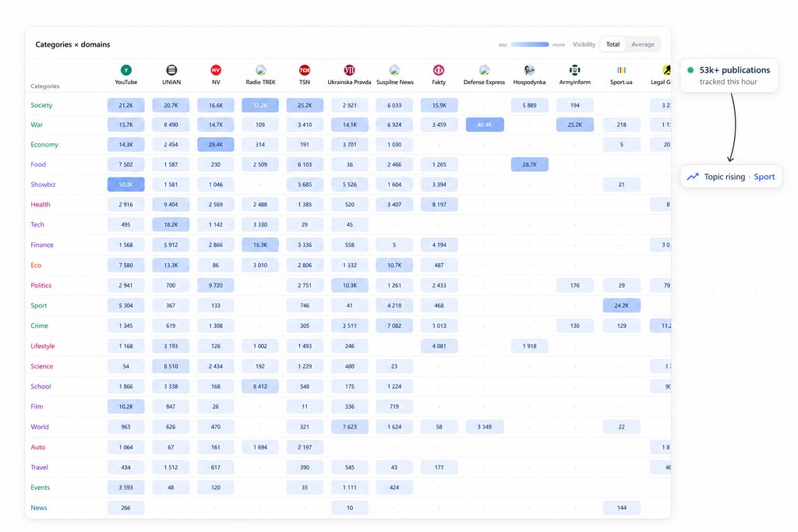Viewport: 798px width, 532px height.
Task: Click the 24.2K Sport.ua Sport cell
Action: 621,305
